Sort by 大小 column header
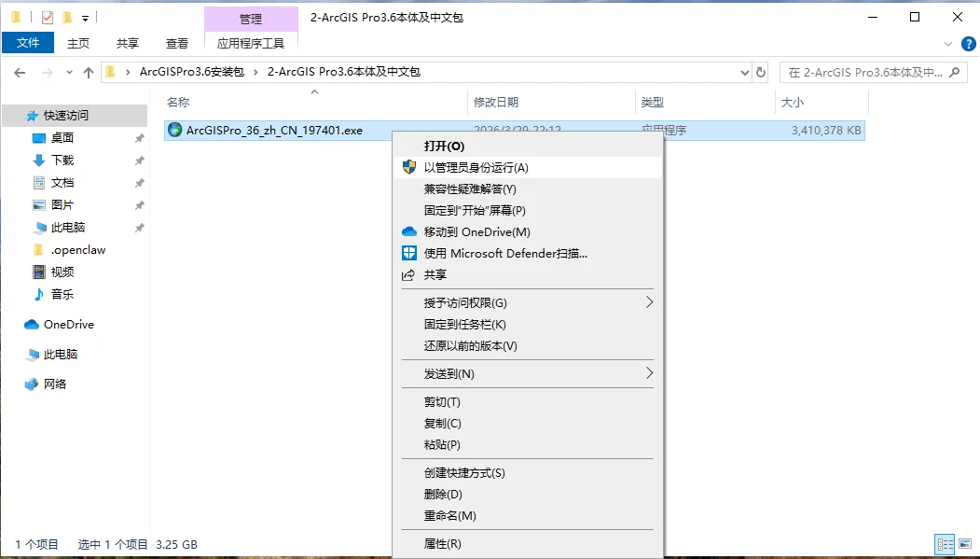 click(821, 102)
